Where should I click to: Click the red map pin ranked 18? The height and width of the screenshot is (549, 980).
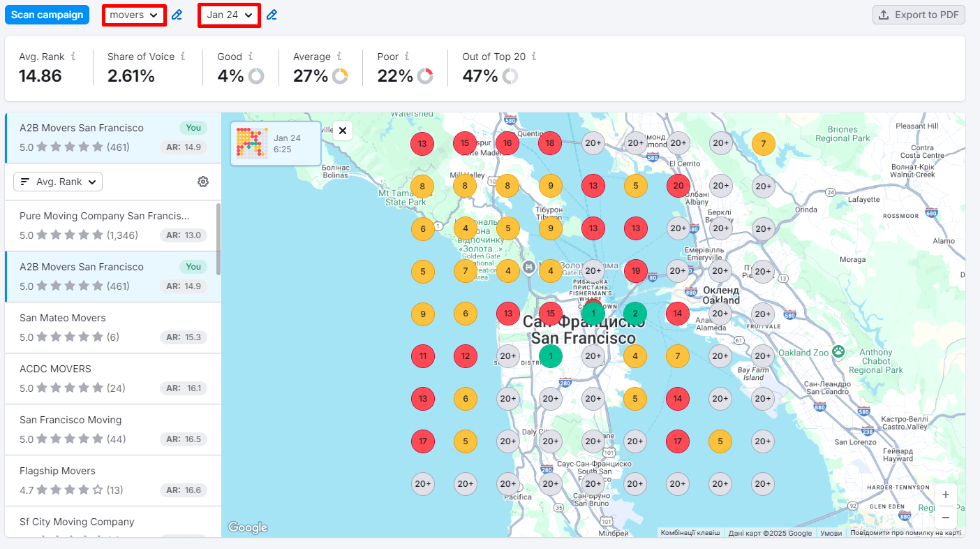[550, 143]
